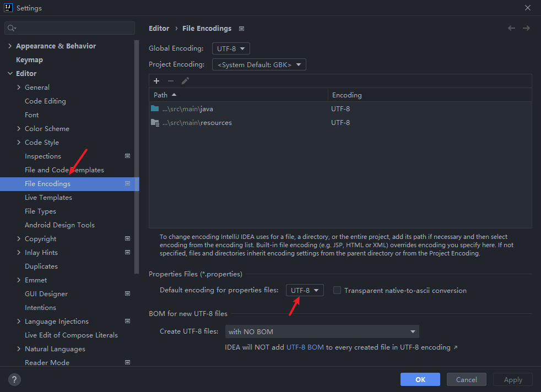
Task: Open Android Design Tools settings
Action: [59, 225]
